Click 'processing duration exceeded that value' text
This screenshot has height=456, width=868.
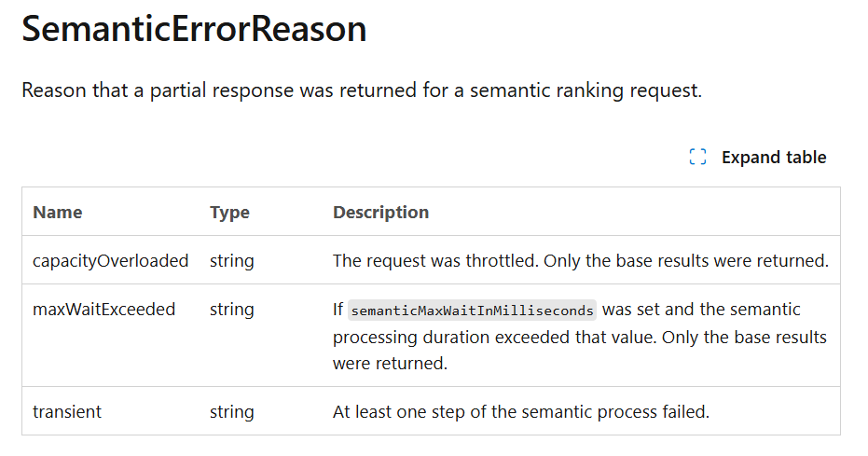[494, 337]
